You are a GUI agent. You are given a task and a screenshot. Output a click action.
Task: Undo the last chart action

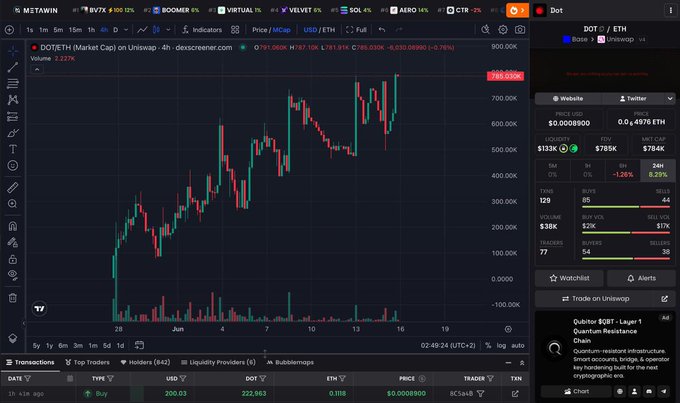click(x=382, y=29)
